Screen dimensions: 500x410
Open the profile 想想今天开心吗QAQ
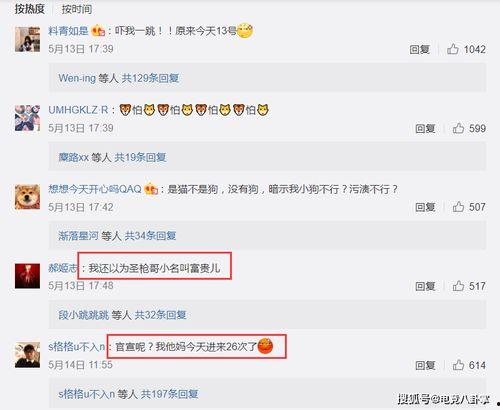pos(95,189)
